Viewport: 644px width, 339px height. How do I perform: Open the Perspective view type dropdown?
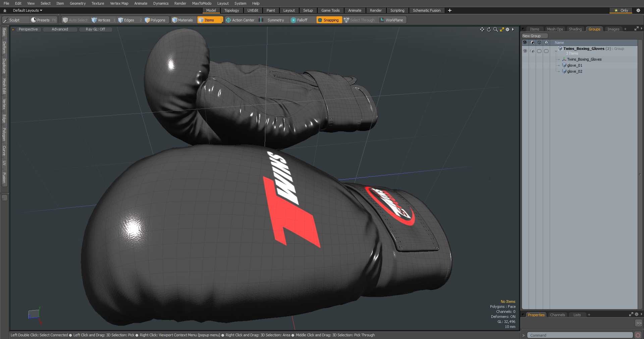tap(28, 29)
